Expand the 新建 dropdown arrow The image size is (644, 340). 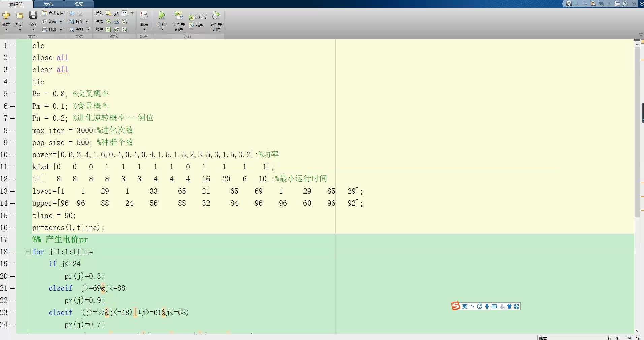6,30
